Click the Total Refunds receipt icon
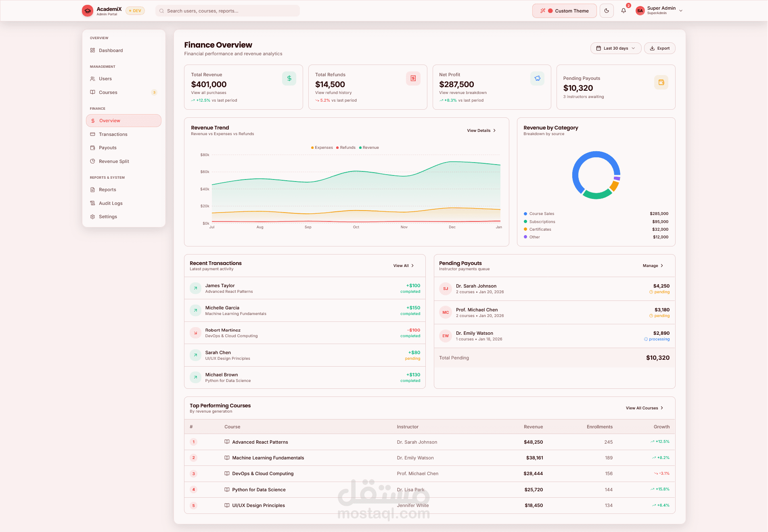768x532 pixels. point(413,78)
